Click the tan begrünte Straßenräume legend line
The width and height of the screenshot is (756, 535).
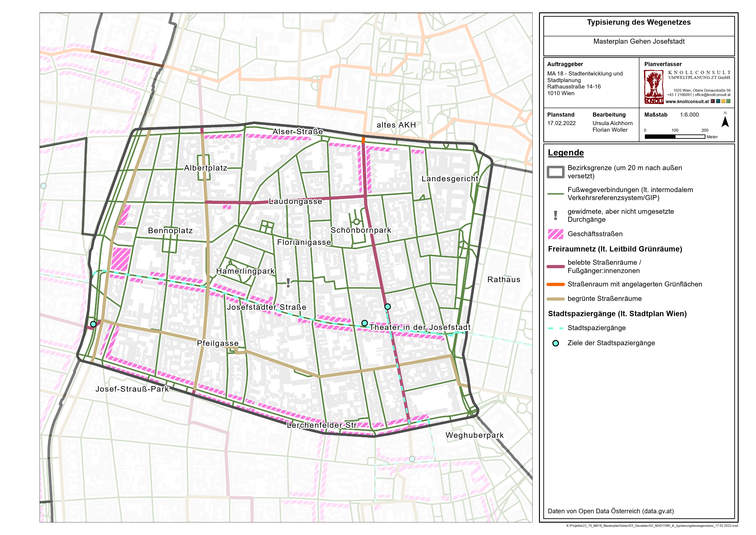[x=556, y=299]
